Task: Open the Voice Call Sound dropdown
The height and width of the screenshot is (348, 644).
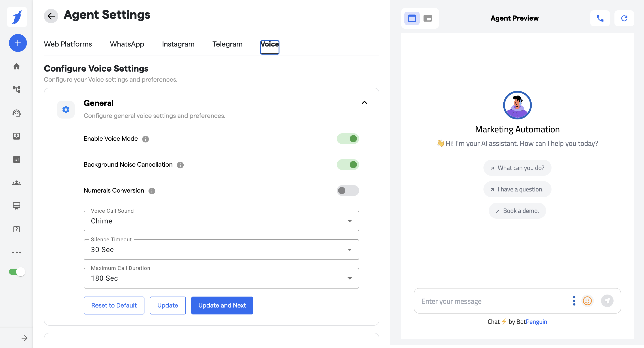Action: tap(221, 221)
